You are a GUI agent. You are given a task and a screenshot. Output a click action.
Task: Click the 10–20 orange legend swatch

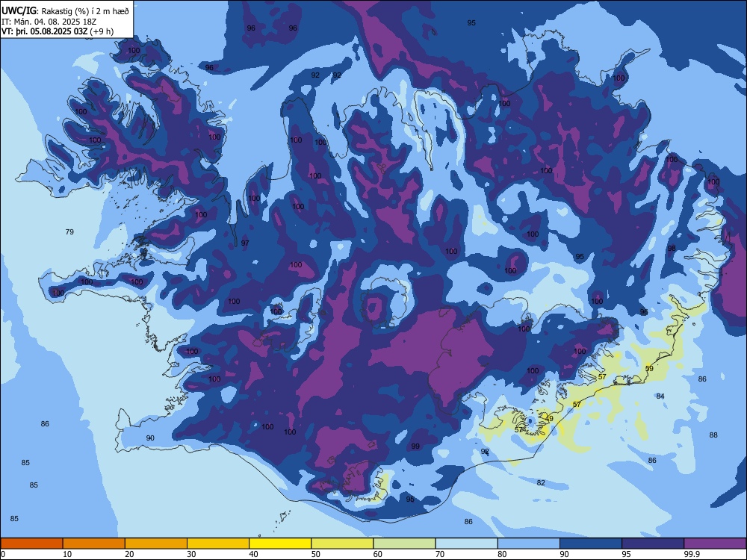[x=94, y=544]
